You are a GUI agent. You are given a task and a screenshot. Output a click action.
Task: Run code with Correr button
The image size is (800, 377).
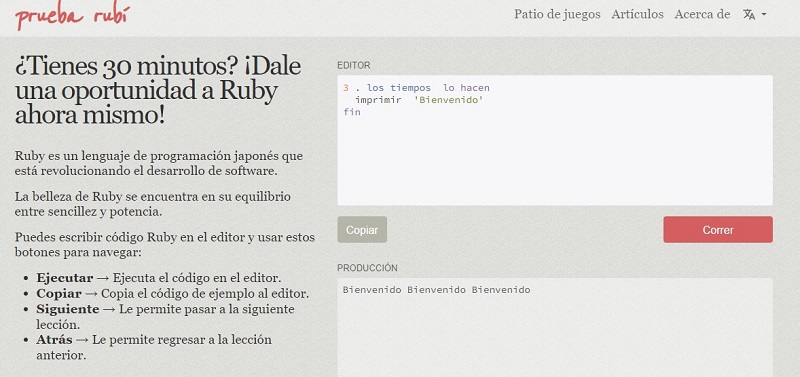pos(718,230)
